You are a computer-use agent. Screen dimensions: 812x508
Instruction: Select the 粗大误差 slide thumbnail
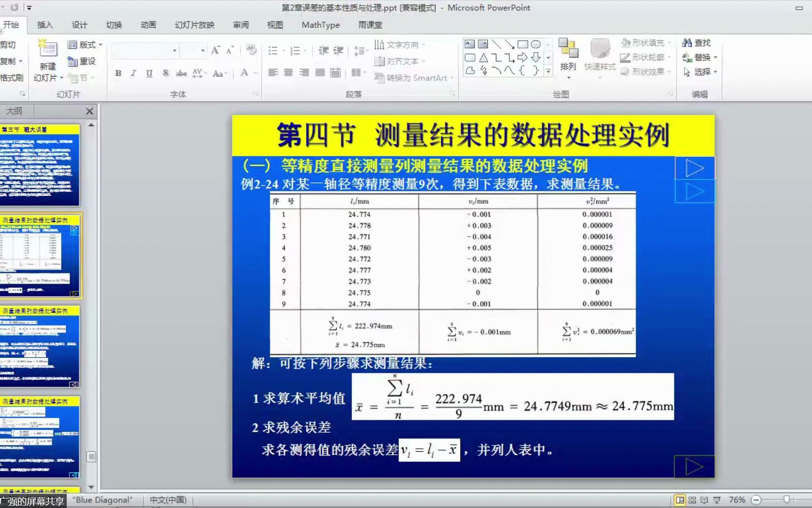(x=39, y=165)
